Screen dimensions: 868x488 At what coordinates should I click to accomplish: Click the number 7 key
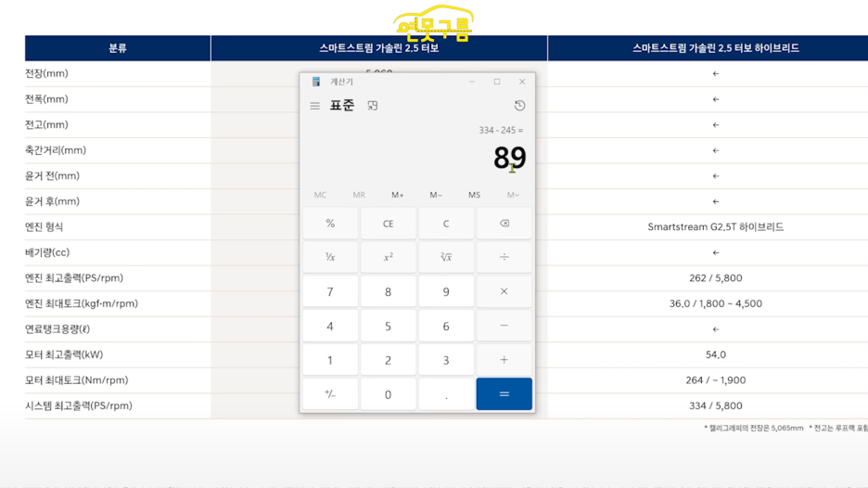point(330,291)
